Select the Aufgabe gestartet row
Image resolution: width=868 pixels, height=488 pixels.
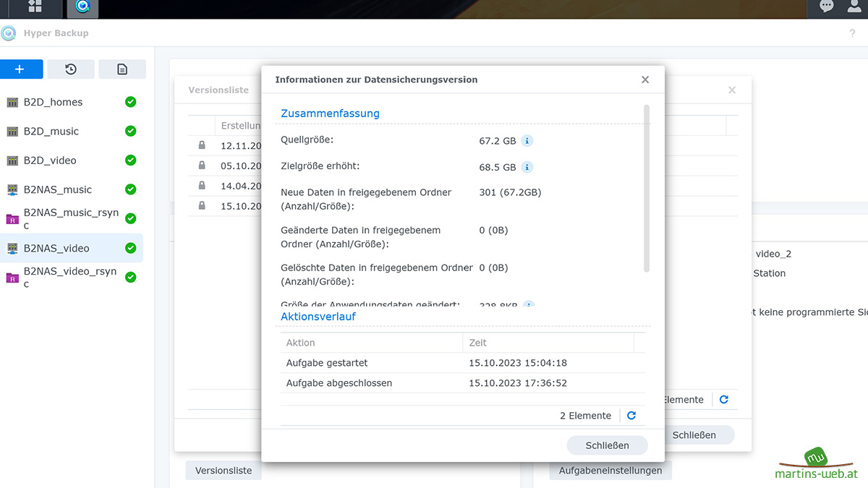pos(463,363)
